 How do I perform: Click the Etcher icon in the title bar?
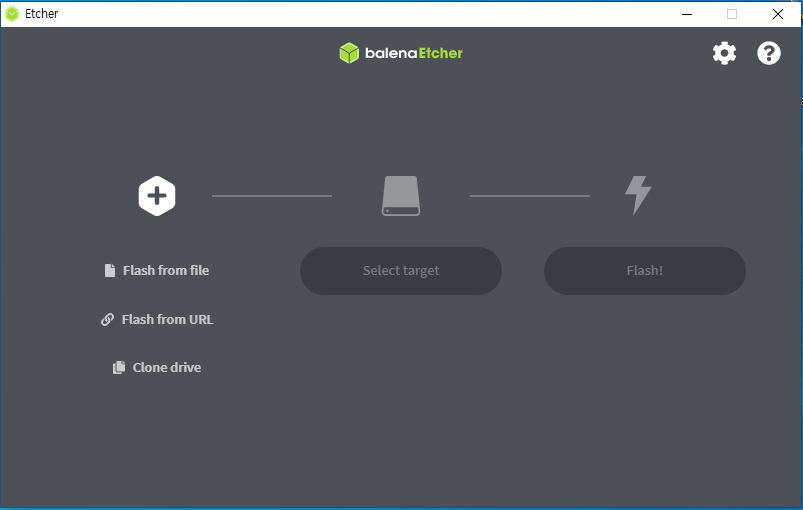(x=12, y=14)
